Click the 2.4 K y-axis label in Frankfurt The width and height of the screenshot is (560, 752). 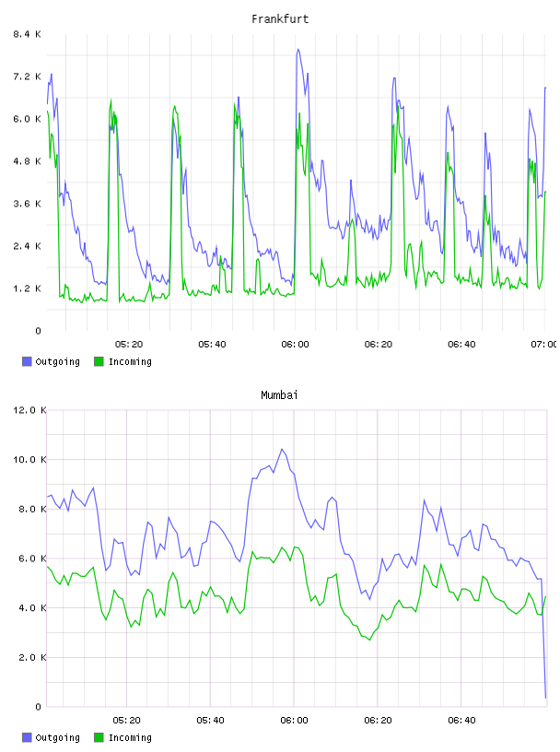click(x=28, y=246)
